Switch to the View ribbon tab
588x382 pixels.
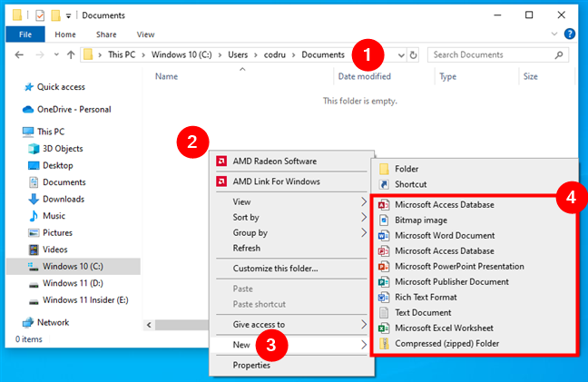[x=145, y=34]
